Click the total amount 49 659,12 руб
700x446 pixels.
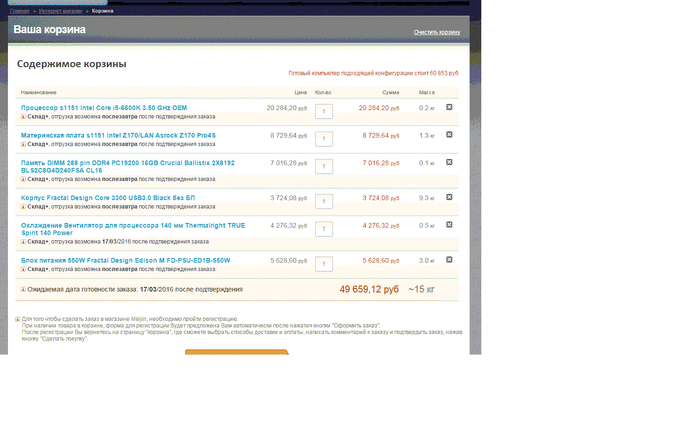pos(369,289)
